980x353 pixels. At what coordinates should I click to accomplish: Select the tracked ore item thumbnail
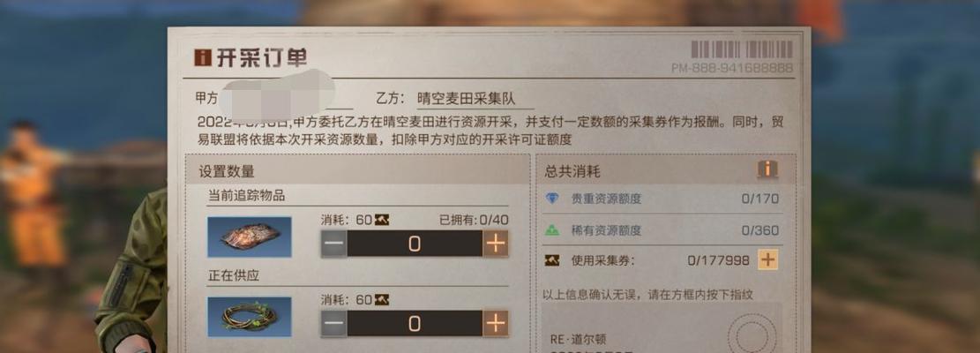(250, 237)
